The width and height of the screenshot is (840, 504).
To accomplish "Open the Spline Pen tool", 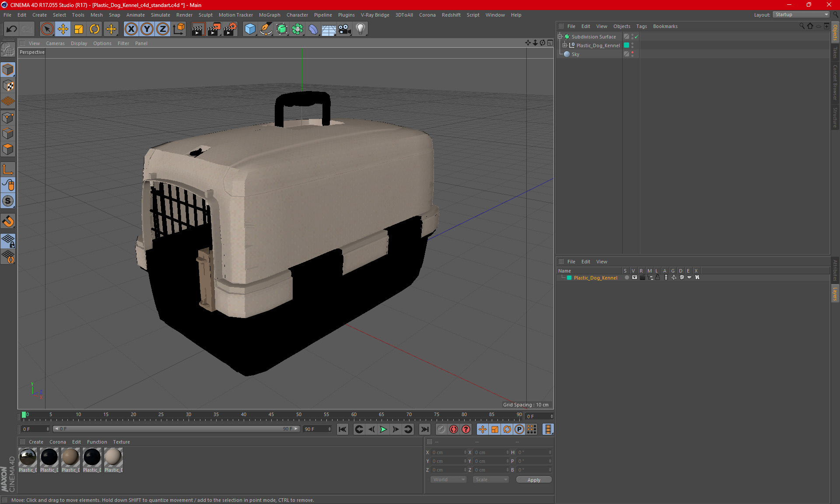I will tap(266, 29).
